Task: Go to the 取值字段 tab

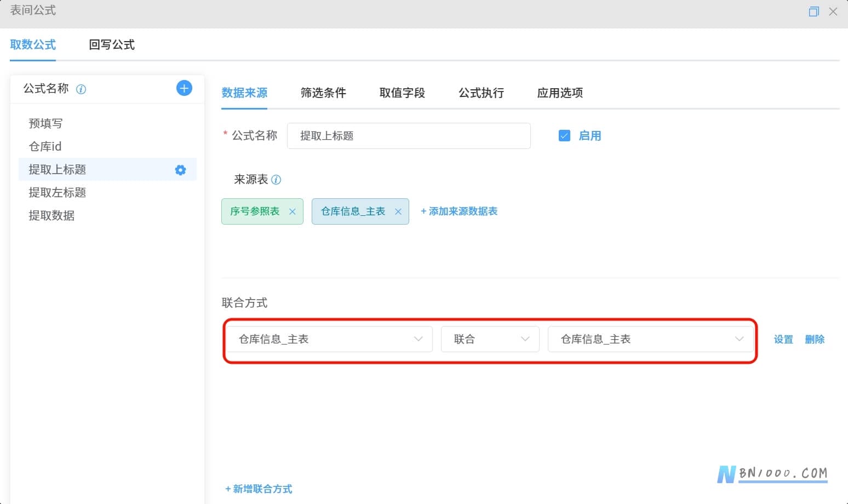Action: [x=402, y=93]
